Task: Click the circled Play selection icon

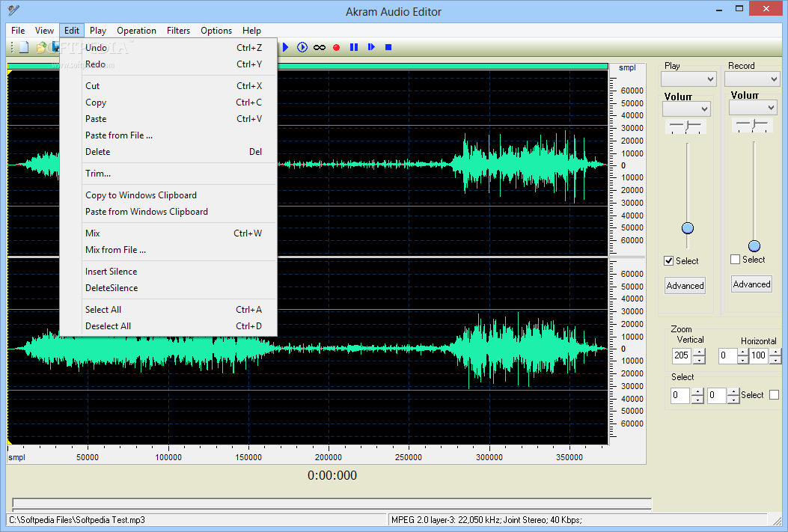Action: pyautogui.click(x=302, y=47)
